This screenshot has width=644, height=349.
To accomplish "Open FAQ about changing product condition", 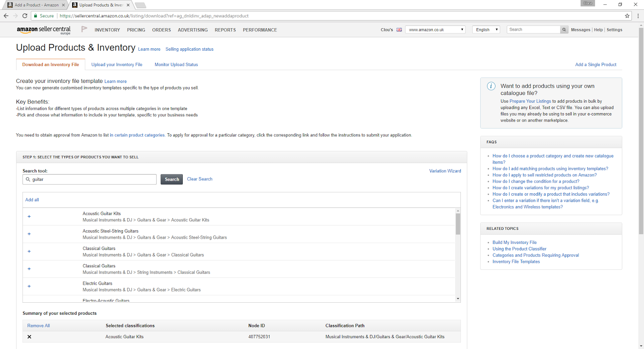I will click(x=536, y=182).
